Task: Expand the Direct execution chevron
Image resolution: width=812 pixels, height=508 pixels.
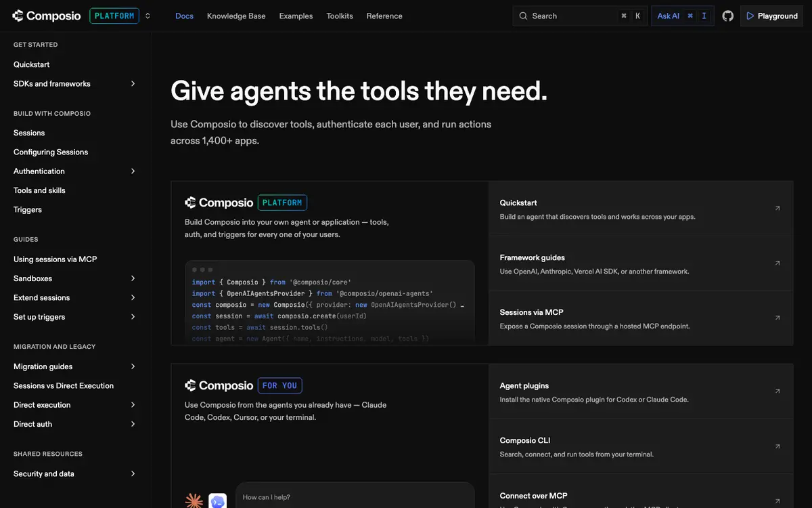Action: click(133, 405)
